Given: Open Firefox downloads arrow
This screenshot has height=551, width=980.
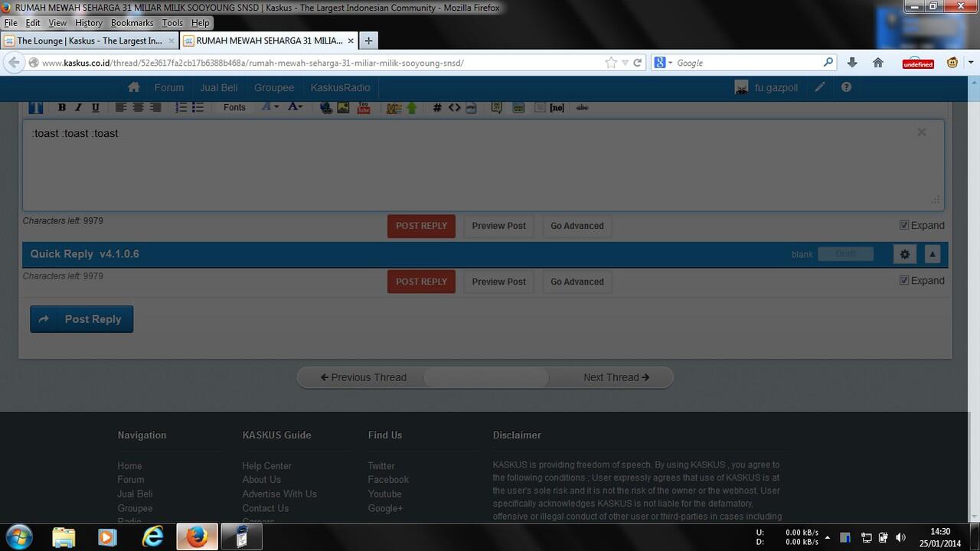Looking at the screenshot, I should pyautogui.click(x=852, y=63).
